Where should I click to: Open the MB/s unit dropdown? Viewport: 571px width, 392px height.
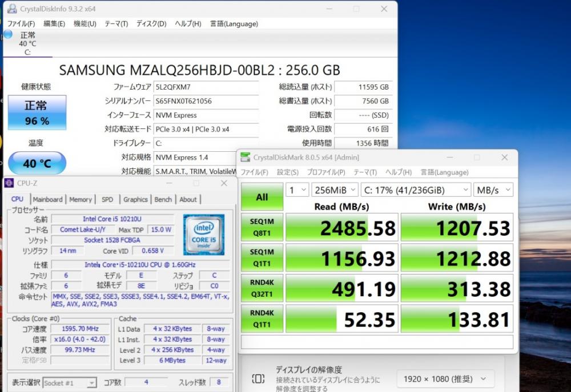point(493,190)
